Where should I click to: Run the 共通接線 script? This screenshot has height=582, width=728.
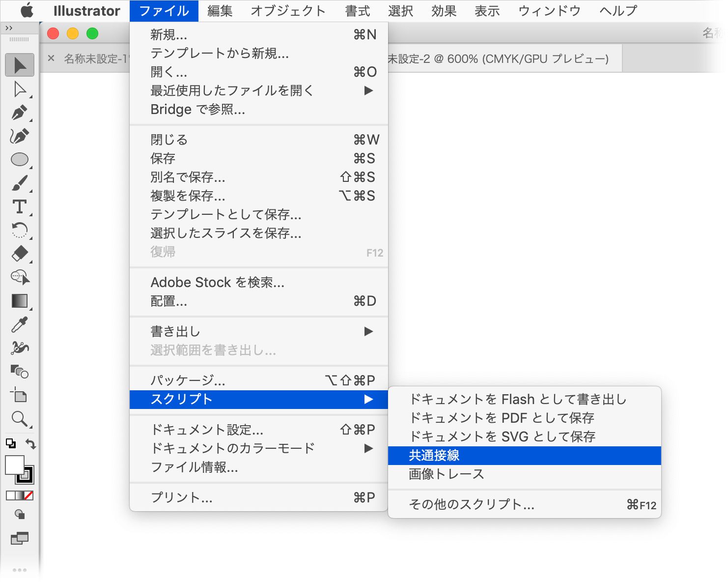(525, 456)
